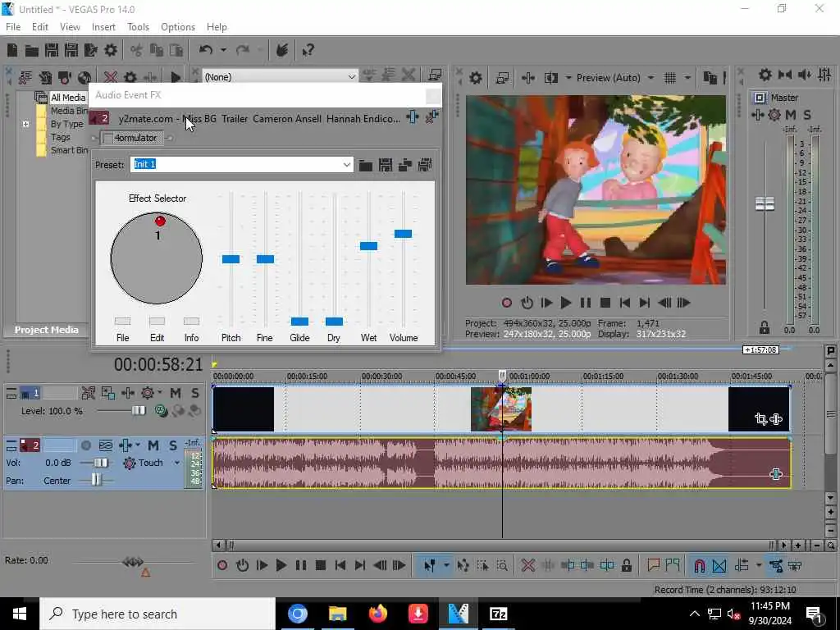
Task: Toggle Enable Snapping magnet icon
Action: point(699,565)
